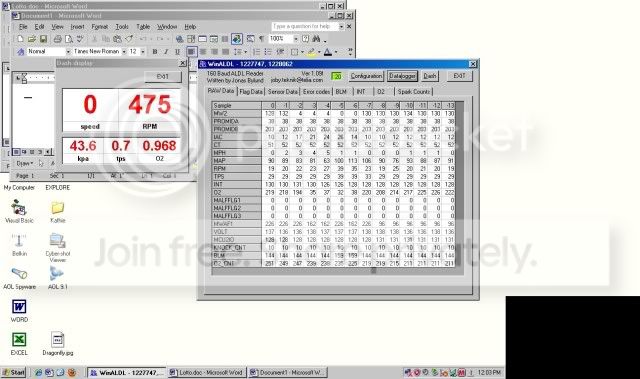Open the 100% zoom dropdown
The image size is (640, 379).
pos(296,39)
